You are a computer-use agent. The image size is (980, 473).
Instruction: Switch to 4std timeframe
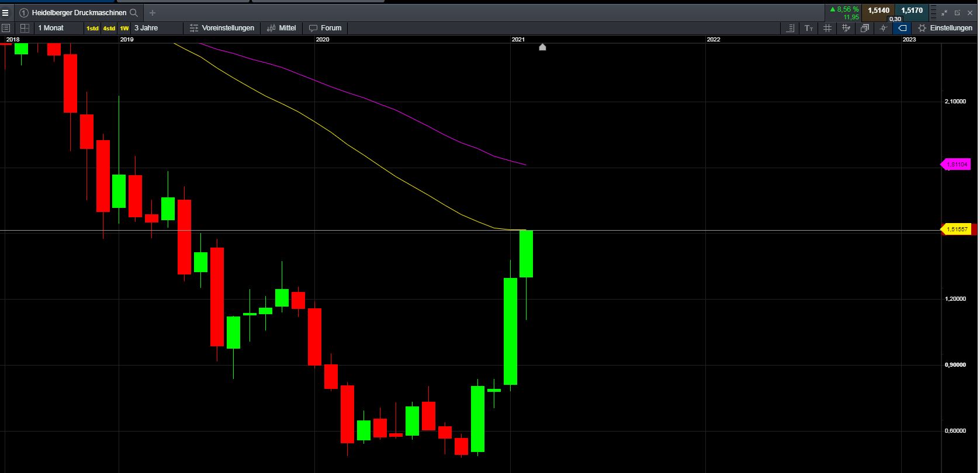click(109, 28)
